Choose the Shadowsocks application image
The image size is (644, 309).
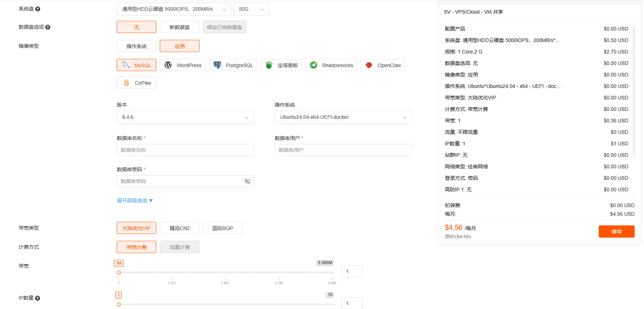pyautogui.click(x=331, y=65)
